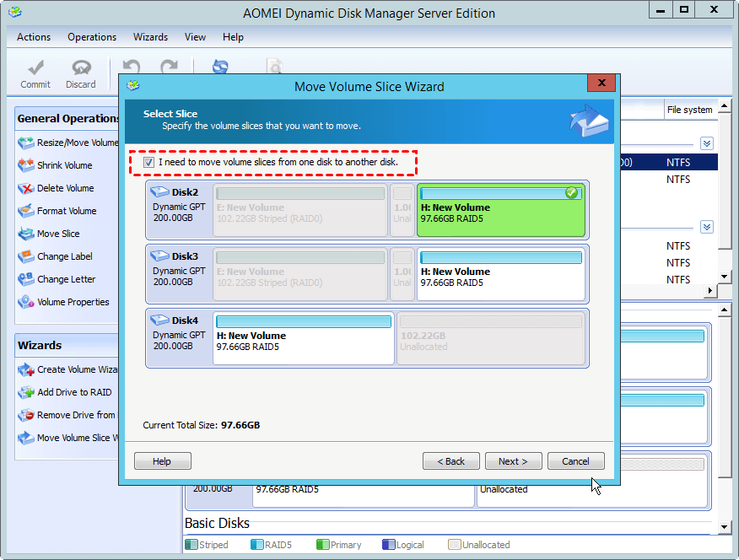Open Move Slice operation
The width and height of the screenshot is (739, 560).
click(x=49, y=234)
